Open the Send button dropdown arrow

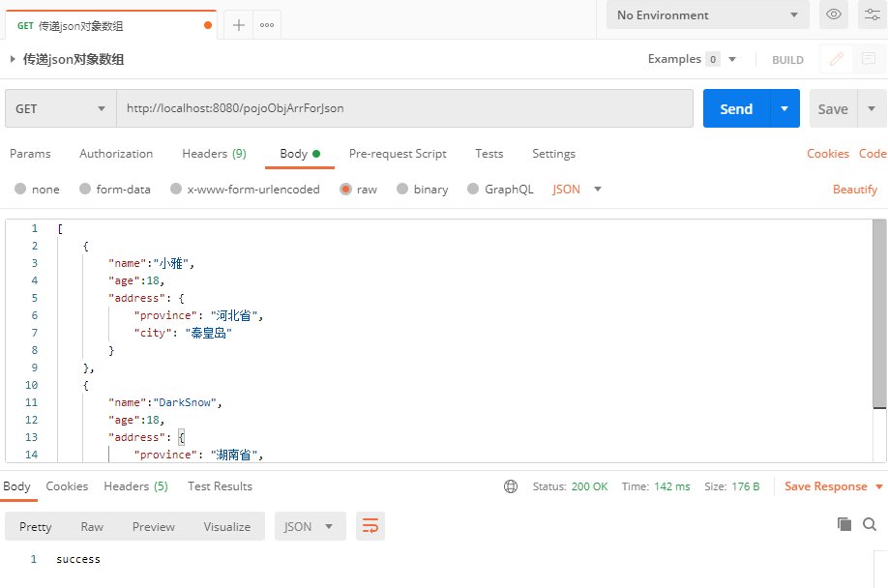point(784,108)
